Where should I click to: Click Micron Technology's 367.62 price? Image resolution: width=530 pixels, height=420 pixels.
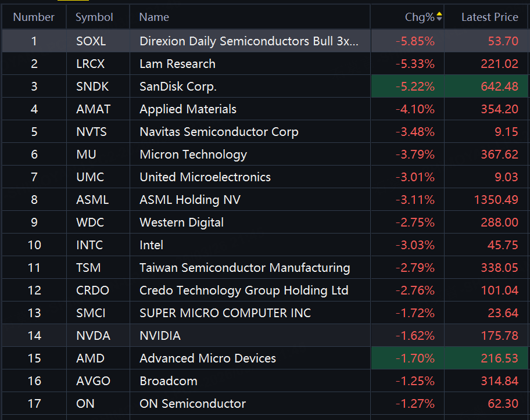click(499, 155)
